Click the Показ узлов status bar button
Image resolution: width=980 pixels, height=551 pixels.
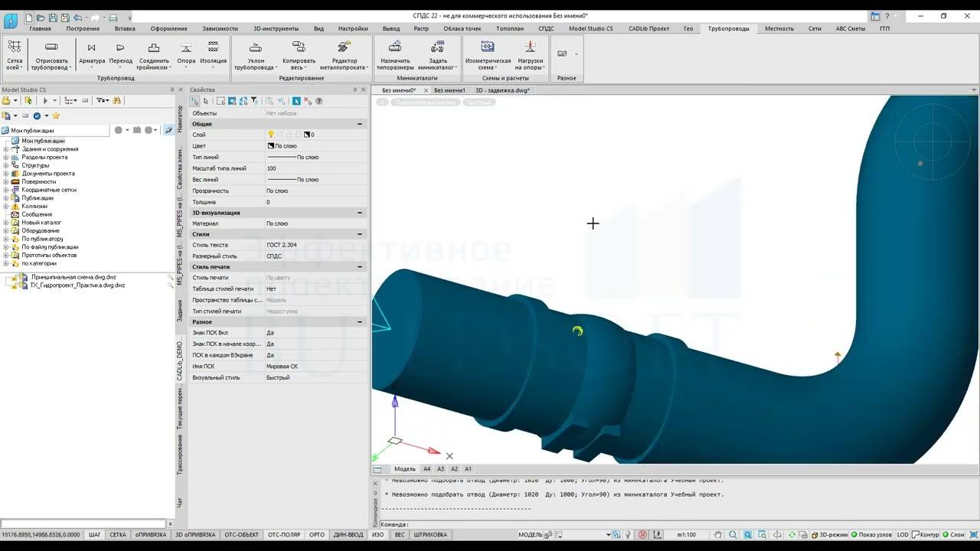871,535
